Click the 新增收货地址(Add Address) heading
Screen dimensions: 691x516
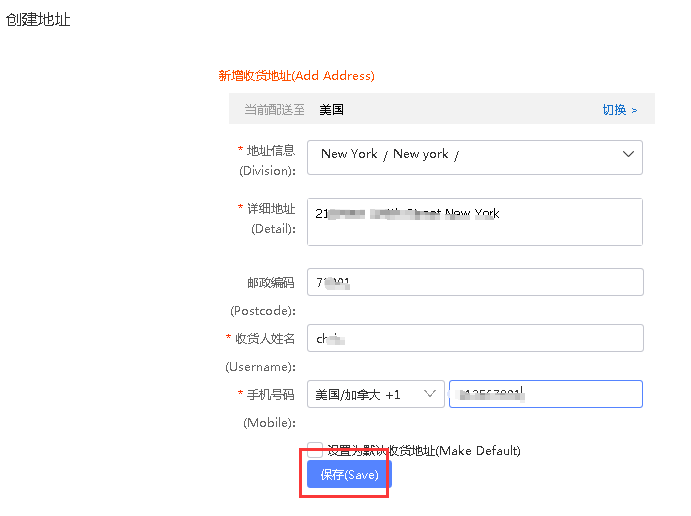coord(296,76)
